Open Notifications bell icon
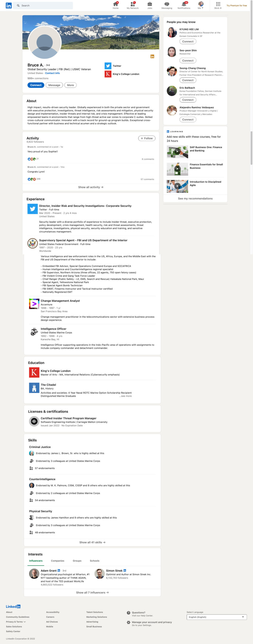Screen dimensions: 253x644 (184, 4)
